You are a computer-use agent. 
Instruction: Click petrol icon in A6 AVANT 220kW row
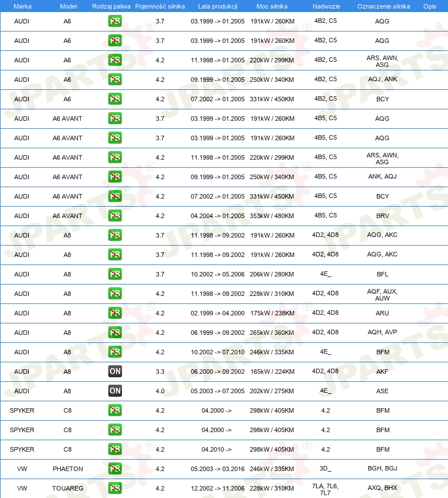[115, 157]
